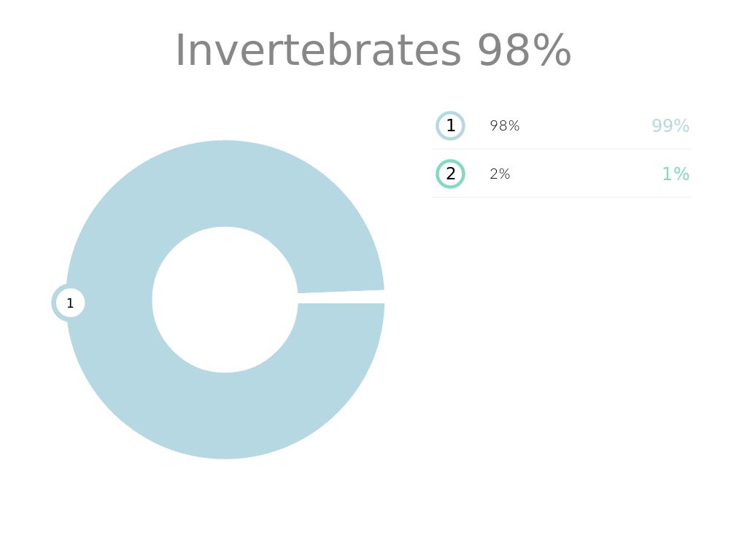Click the light blue 99% value
Screen dimensions: 747x560
pyautogui.click(x=670, y=126)
